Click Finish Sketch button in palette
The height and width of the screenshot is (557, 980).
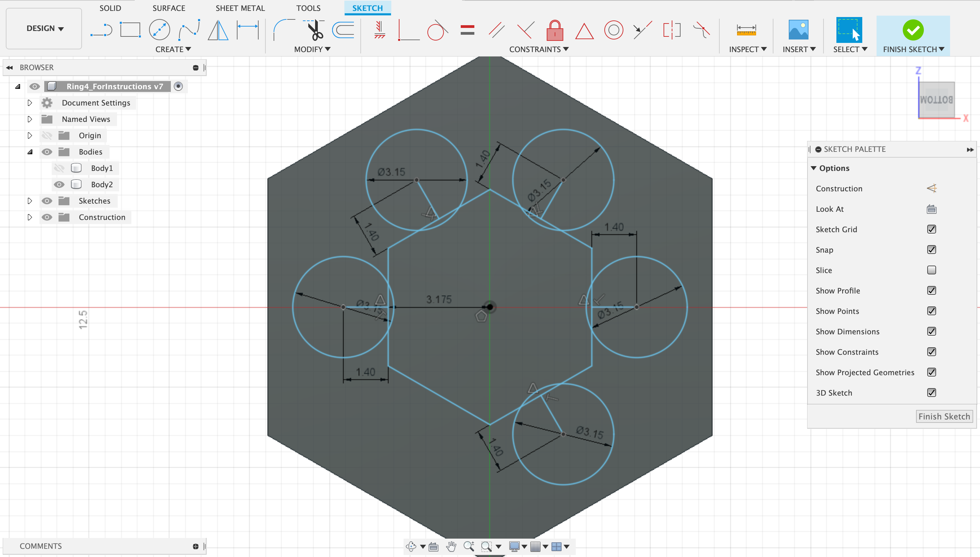[944, 416]
